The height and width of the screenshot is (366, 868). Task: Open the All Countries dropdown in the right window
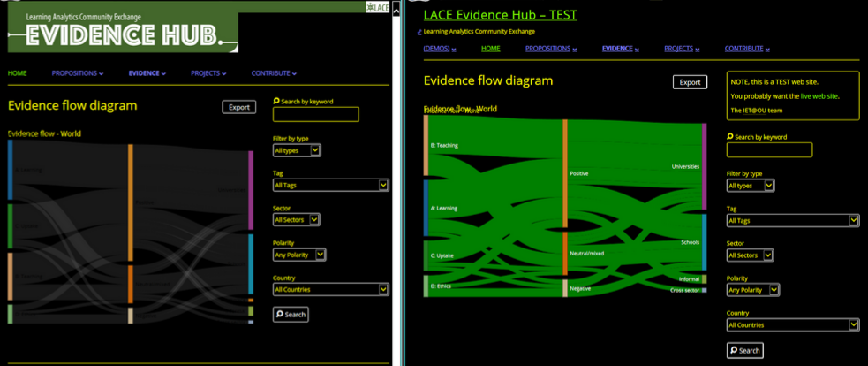point(793,325)
